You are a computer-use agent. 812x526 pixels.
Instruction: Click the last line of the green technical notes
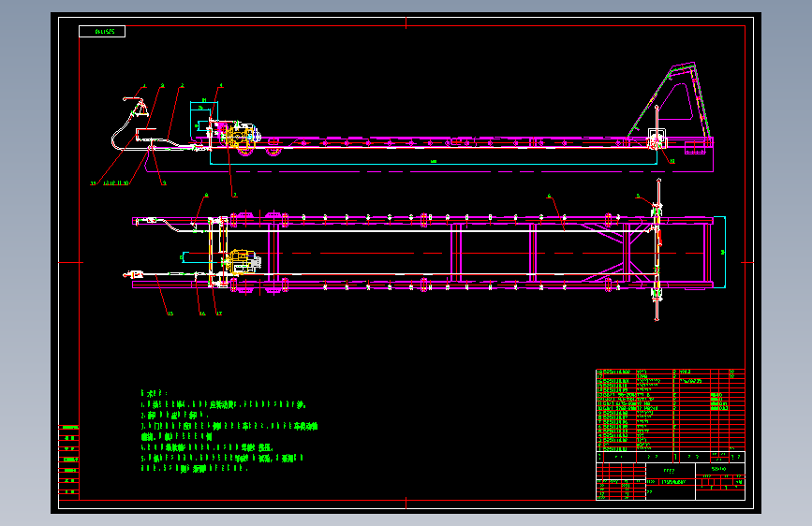pyautogui.click(x=194, y=468)
